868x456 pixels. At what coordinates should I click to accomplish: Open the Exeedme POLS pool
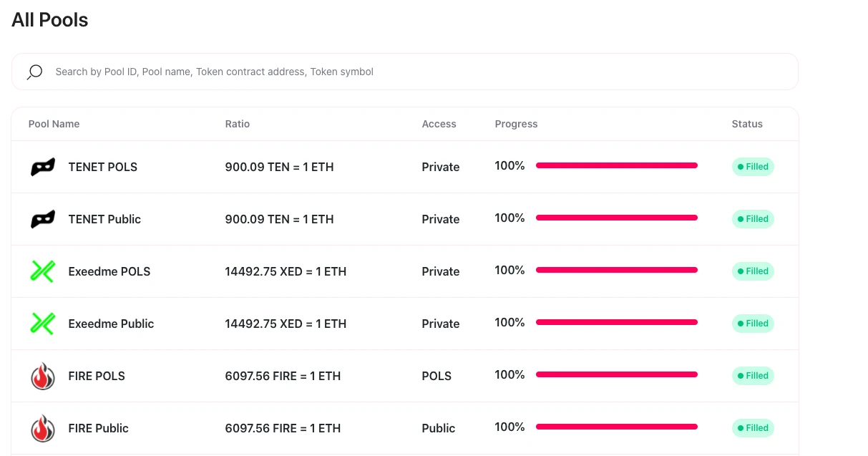click(109, 271)
